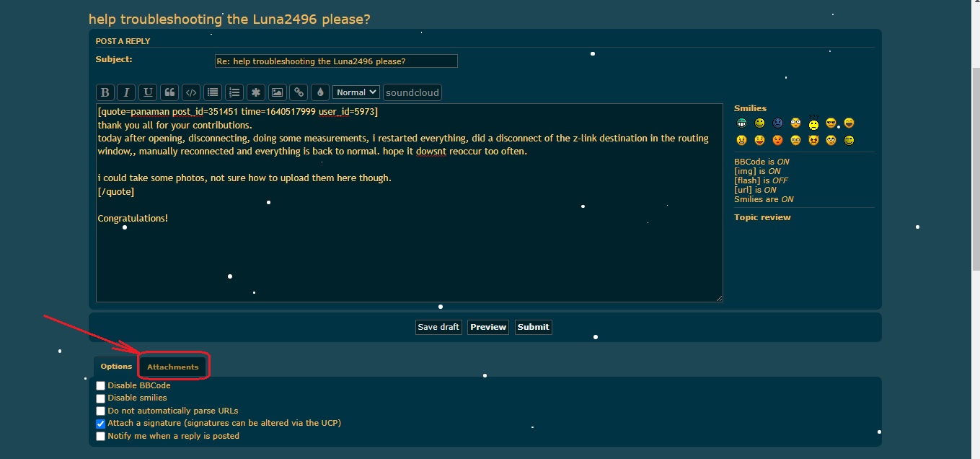Image resolution: width=980 pixels, height=459 pixels.
Task: Check Disable BBCode option
Action: 101,386
